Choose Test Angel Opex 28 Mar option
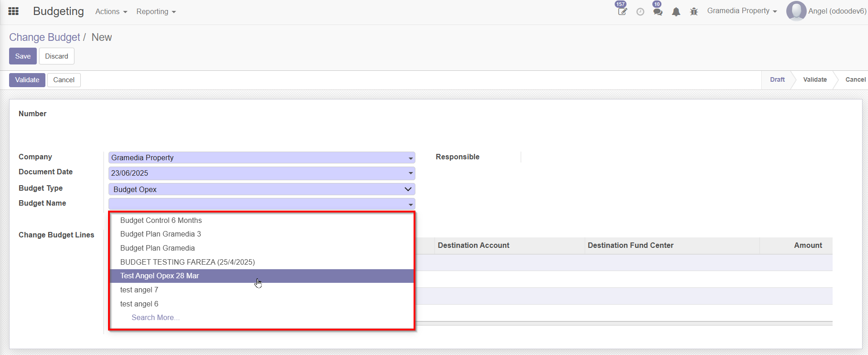Viewport: 868px width, 355px height. (x=262, y=276)
